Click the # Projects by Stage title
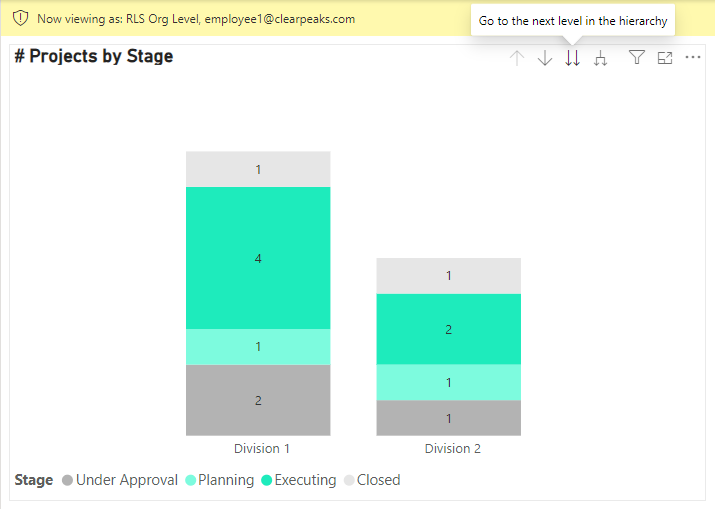This screenshot has width=715, height=509. coord(94,56)
